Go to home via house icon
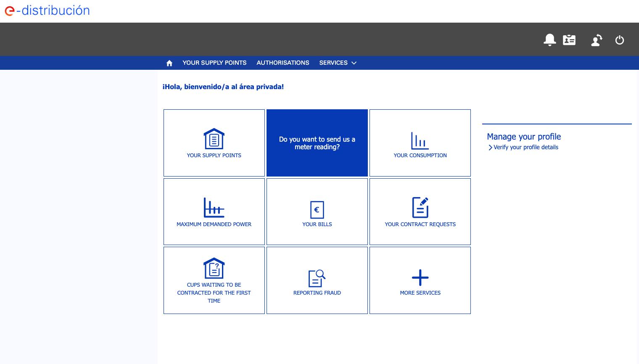Image resolution: width=639 pixels, height=364 pixels. point(169,63)
